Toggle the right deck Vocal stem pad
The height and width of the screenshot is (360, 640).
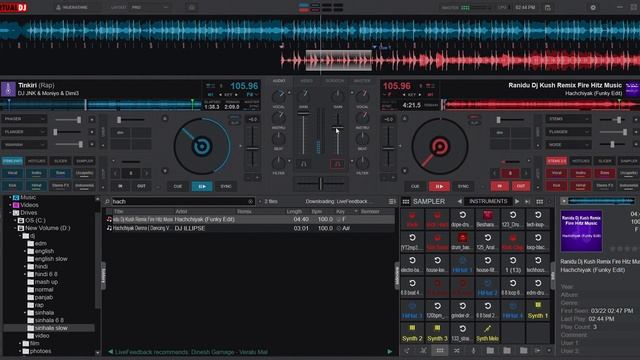pos(556,173)
